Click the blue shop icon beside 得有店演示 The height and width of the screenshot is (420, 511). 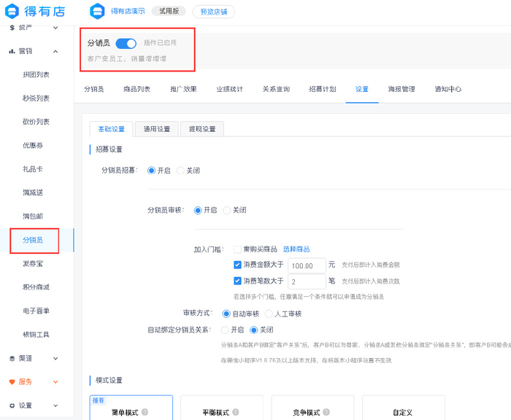(97, 12)
